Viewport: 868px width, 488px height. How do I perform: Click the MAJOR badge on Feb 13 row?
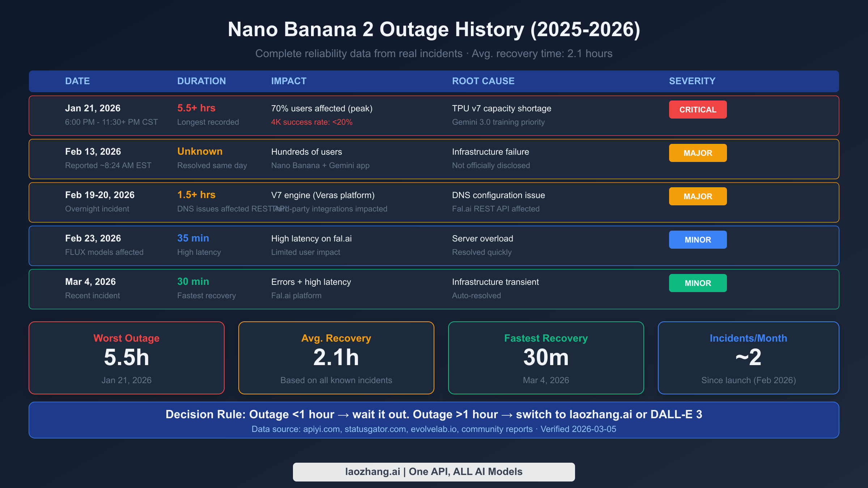698,153
